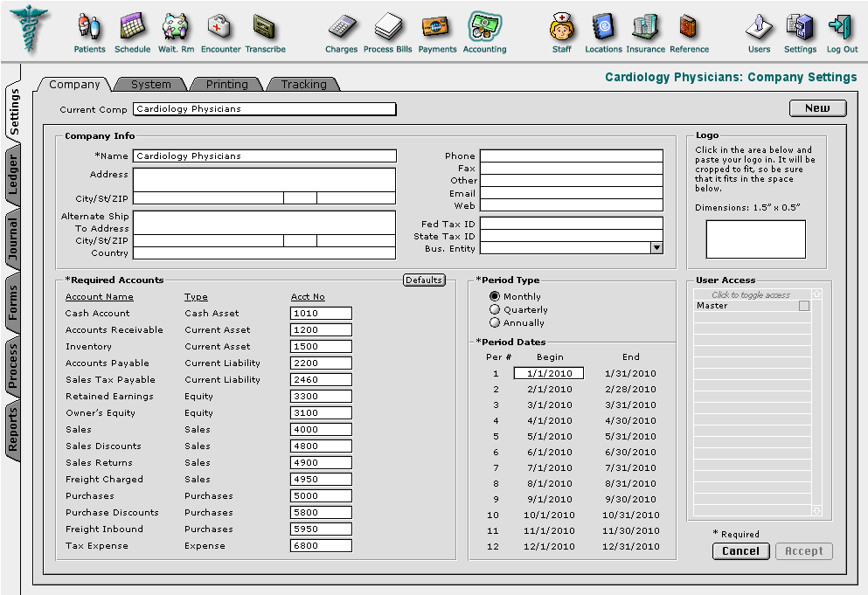
Task: Click the Fax input field
Action: pos(572,168)
